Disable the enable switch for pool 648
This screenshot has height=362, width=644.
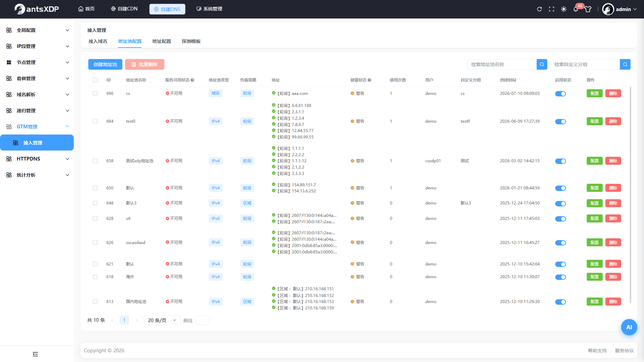click(x=560, y=203)
